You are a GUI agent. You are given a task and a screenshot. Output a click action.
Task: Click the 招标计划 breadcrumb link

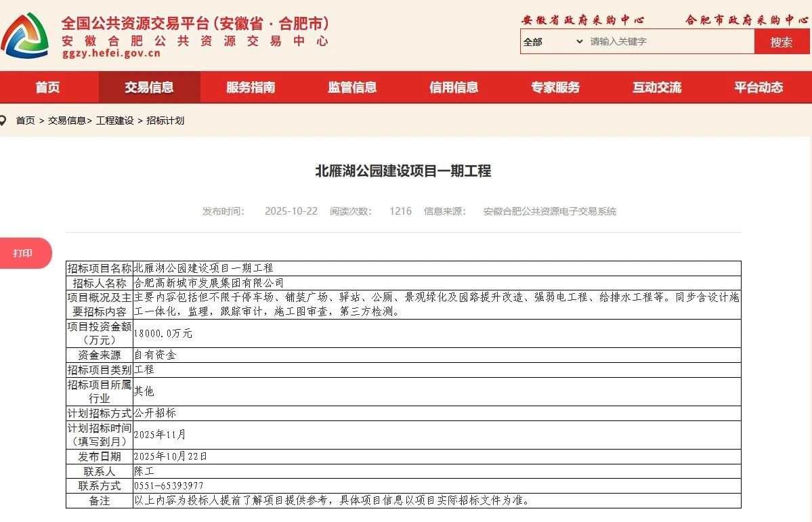pyautogui.click(x=165, y=121)
